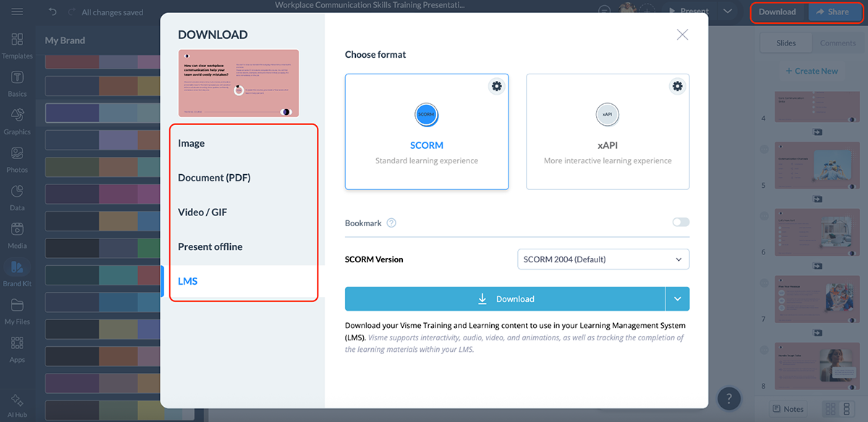The height and width of the screenshot is (422, 868).
Task: Select slide 7 using its selection circle
Action: click(763, 283)
